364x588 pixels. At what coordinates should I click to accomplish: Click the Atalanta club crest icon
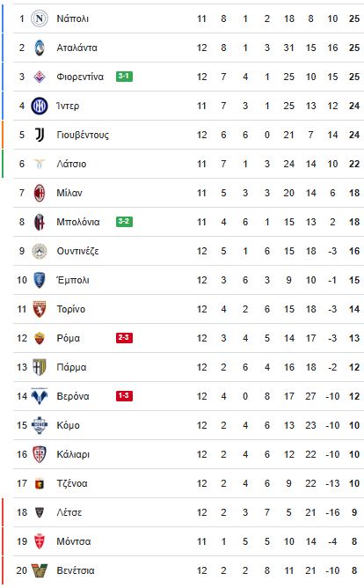(40, 48)
